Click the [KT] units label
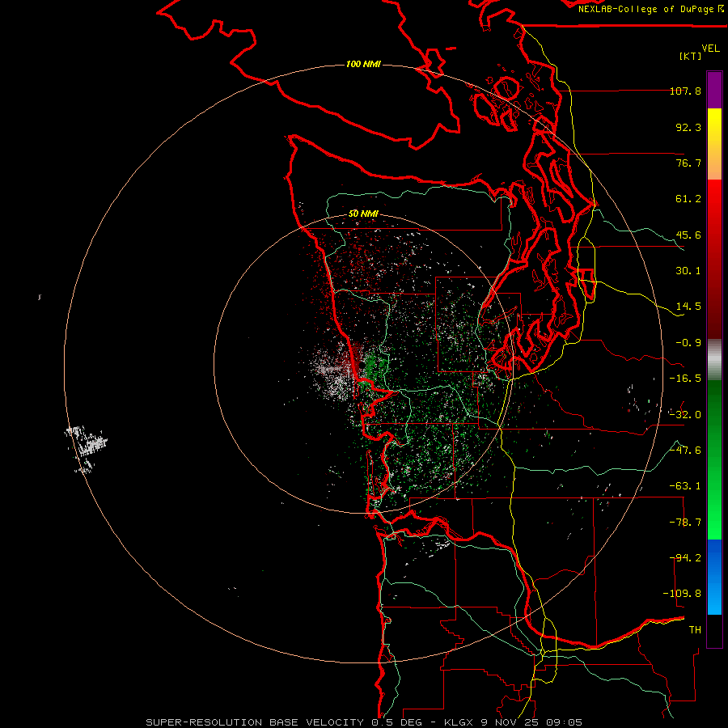This screenshot has height=728, width=728. 691,56
